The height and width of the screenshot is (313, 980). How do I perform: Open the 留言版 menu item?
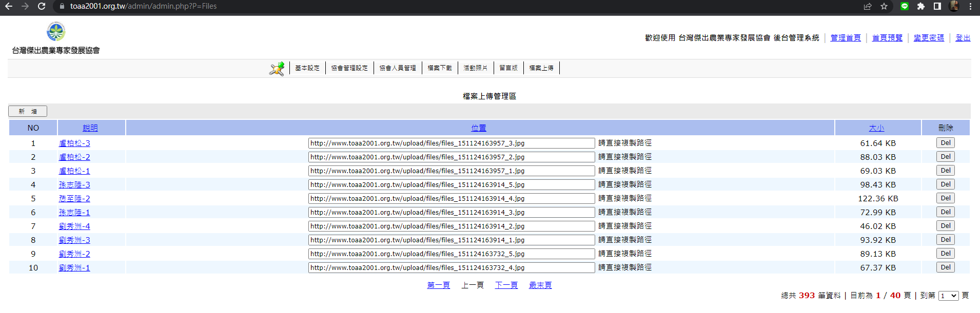(x=508, y=68)
